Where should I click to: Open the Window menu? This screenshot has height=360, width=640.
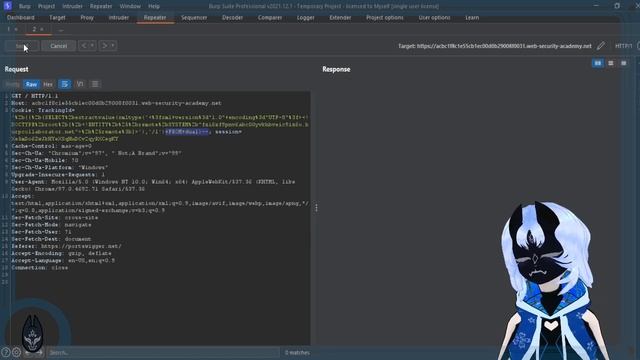coord(130,6)
